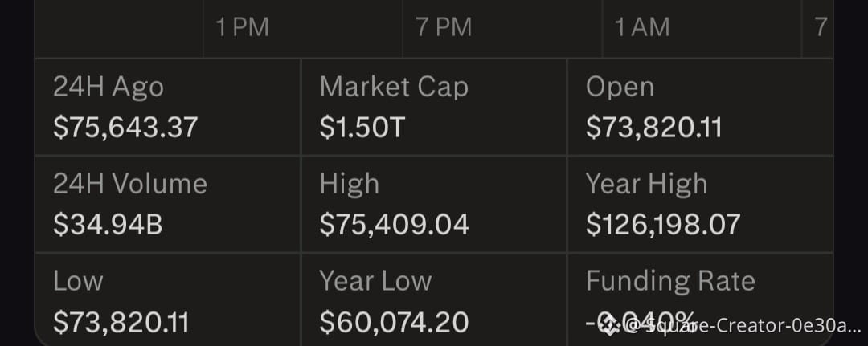Screen dimensions: 868x346
Task: Tap the 24H Volume label
Action: coord(130,184)
